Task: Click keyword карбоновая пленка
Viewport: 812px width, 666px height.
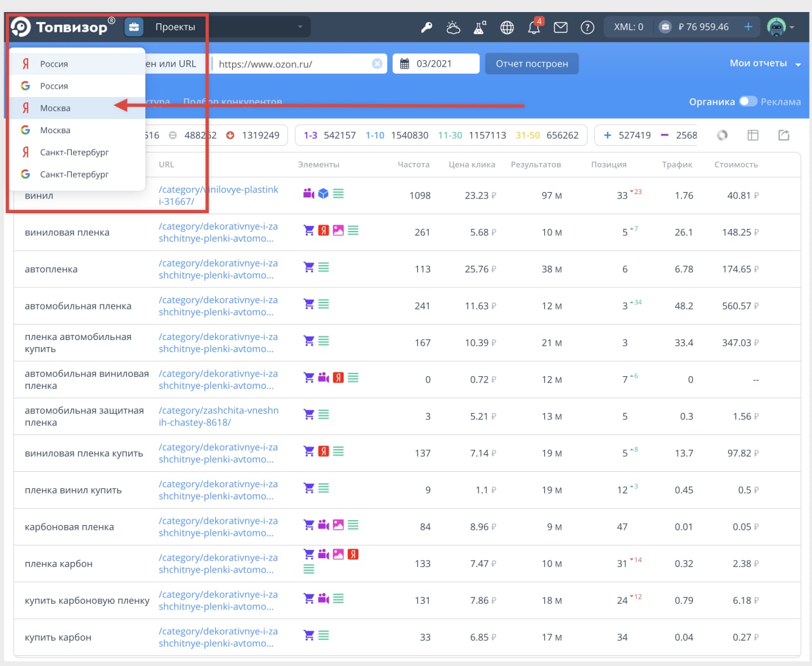Action: coord(69,526)
